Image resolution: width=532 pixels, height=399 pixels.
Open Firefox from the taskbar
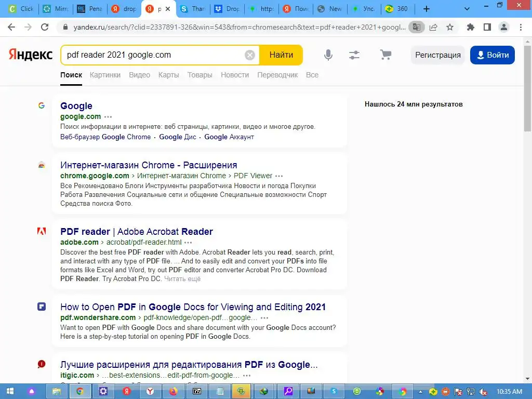pyautogui.click(x=173, y=391)
